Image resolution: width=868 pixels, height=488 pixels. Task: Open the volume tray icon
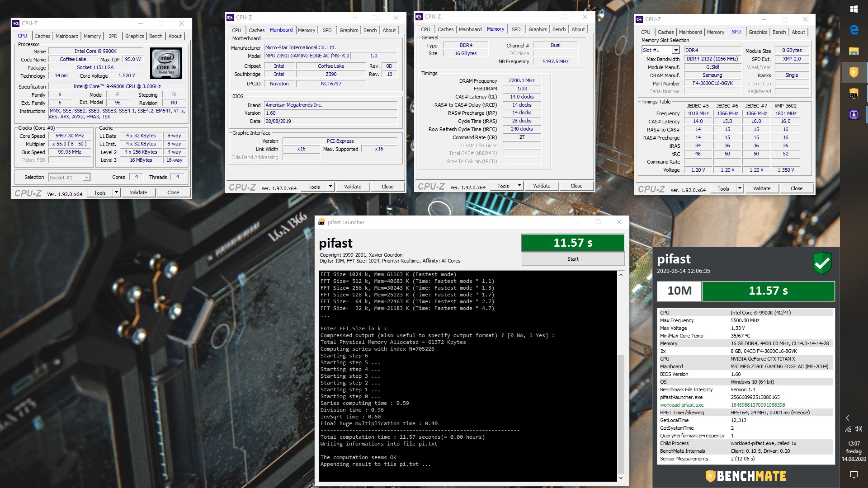(859, 429)
